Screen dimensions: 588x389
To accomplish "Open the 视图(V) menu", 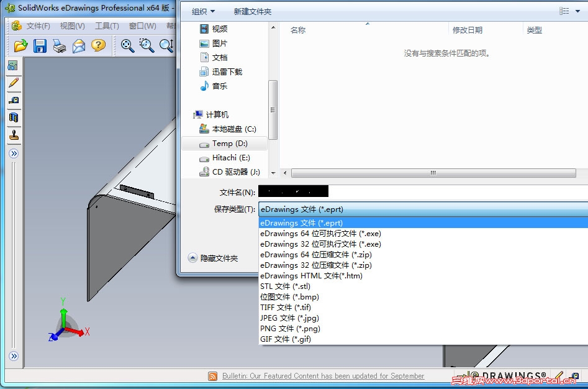I will click(x=73, y=26).
